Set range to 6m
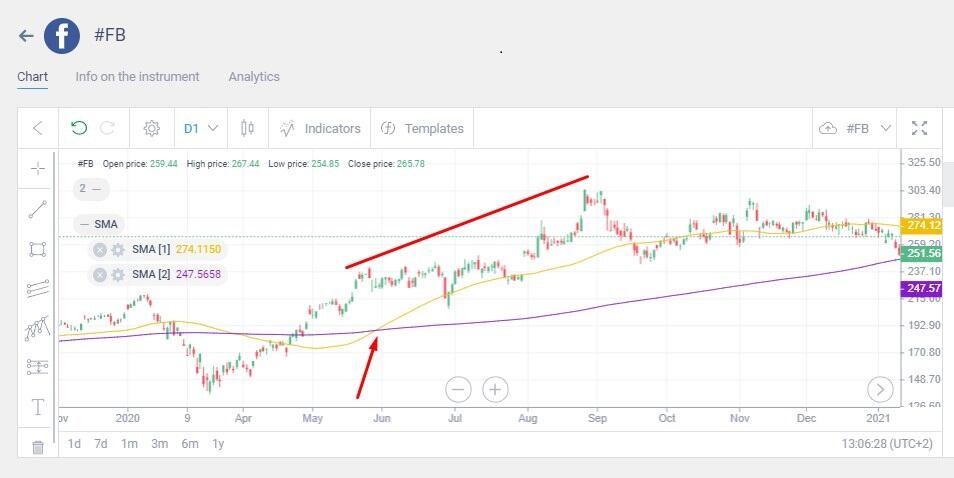This screenshot has height=478, width=954. [190, 444]
